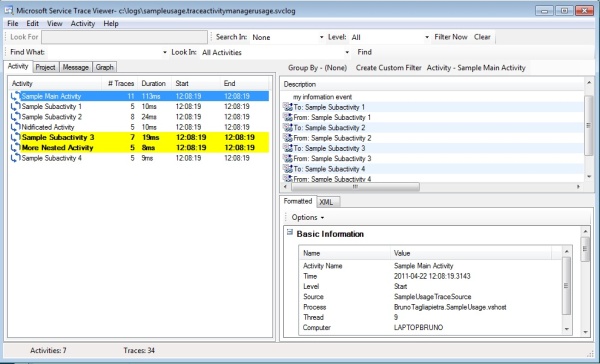Click transfer icon for To: Sample Subactivity 3

[x=287, y=148]
